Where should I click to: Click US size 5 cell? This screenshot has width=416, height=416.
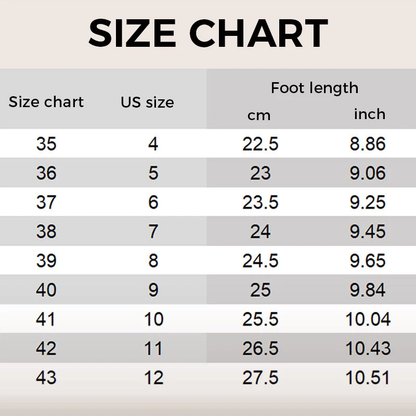click(153, 173)
